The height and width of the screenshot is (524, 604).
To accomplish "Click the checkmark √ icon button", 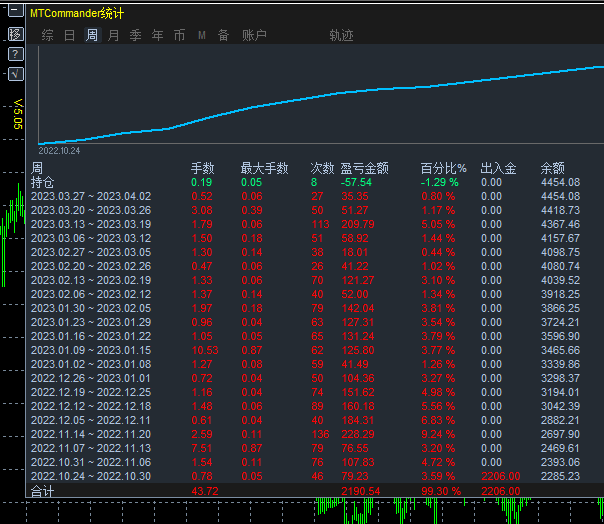I will (x=15, y=74).
